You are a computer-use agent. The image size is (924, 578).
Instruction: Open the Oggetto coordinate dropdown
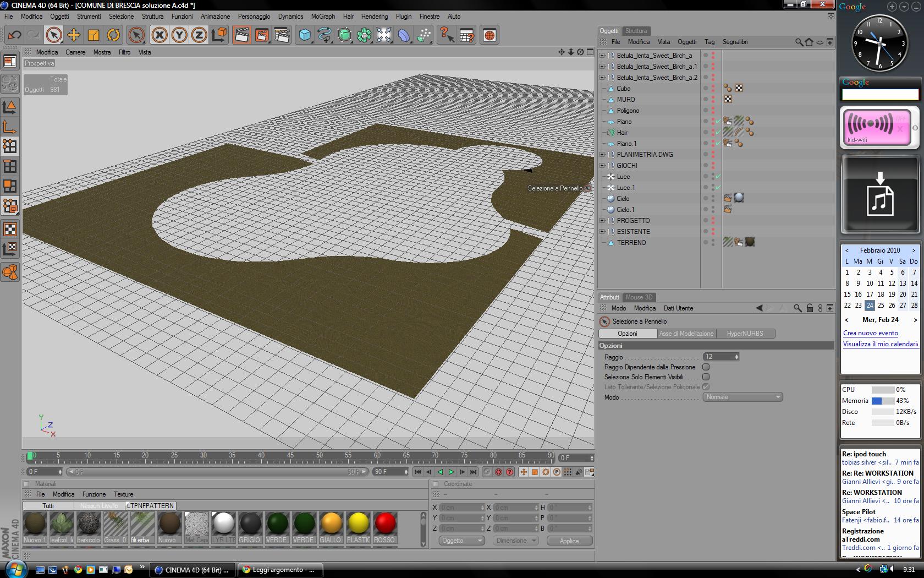[x=461, y=541]
